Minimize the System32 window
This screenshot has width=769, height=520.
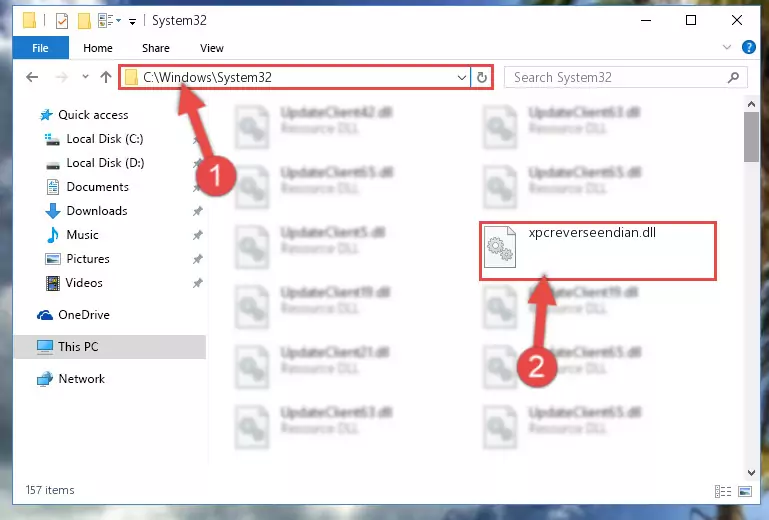pyautogui.click(x=646, y=20)
